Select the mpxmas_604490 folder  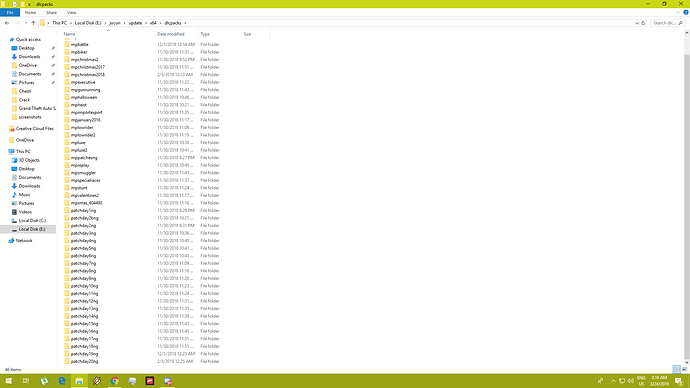86,203
